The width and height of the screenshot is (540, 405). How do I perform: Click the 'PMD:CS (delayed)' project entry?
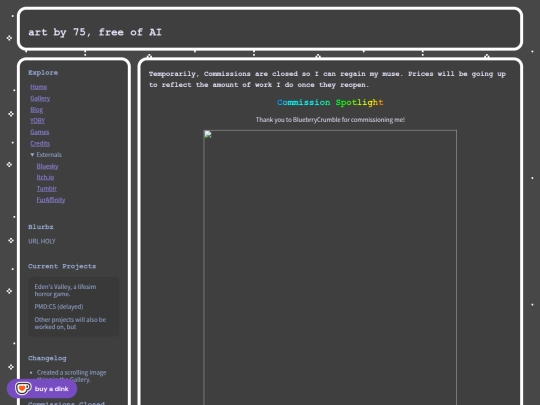pos(59,307)
